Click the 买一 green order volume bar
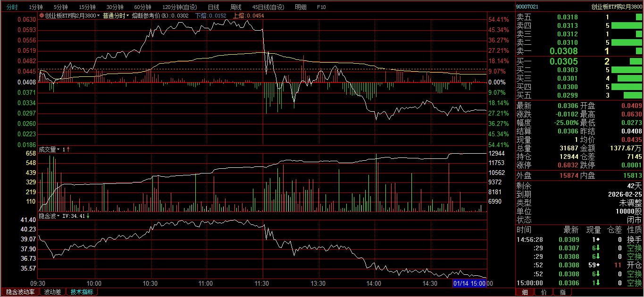The height and width of the screenshot is (297, 644). 636,61
